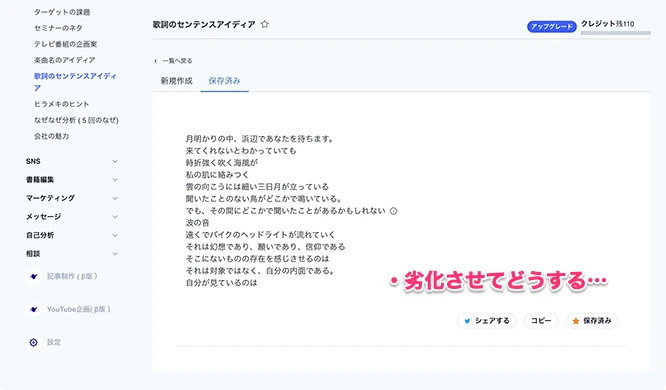Click the 書籍編集 category label

[40, 180]
